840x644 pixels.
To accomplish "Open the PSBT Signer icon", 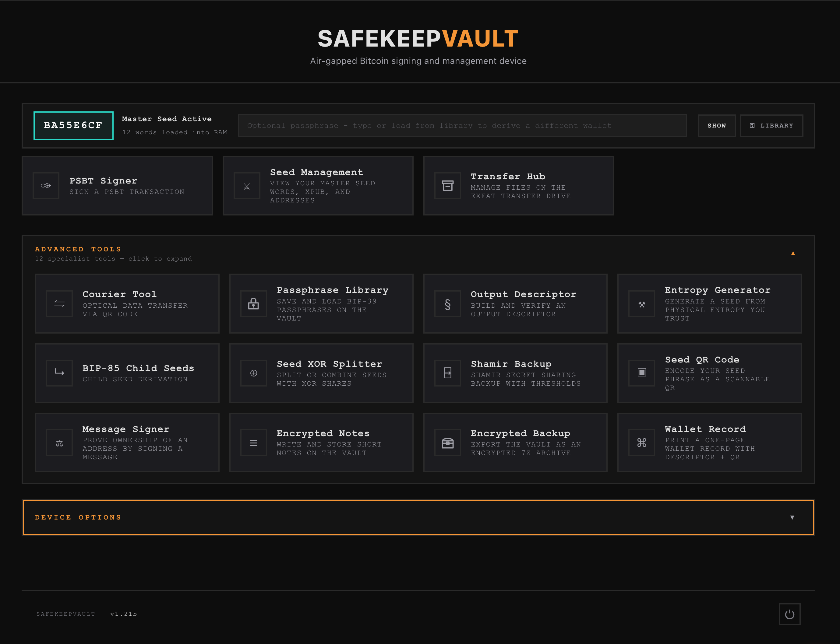I will click(x=46, y=186).
